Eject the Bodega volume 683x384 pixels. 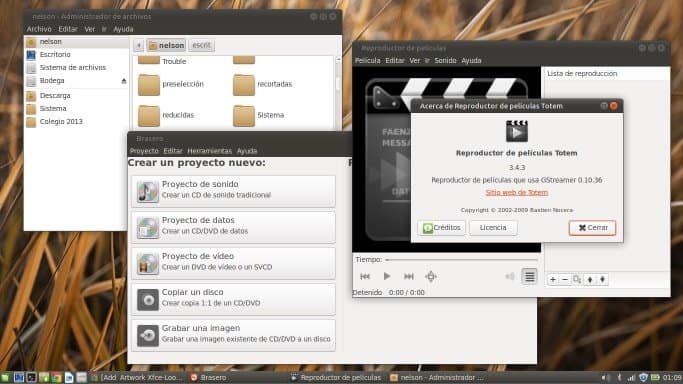[124, 81]
